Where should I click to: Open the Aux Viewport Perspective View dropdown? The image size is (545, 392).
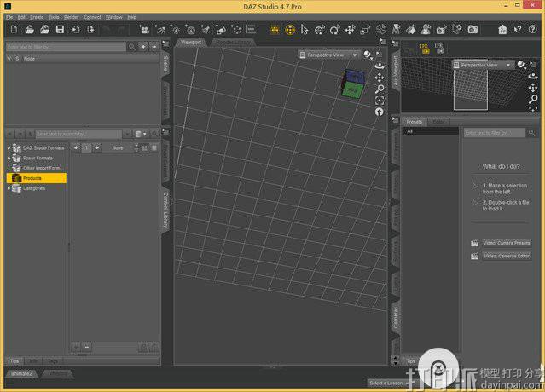[x=483, y=65]
